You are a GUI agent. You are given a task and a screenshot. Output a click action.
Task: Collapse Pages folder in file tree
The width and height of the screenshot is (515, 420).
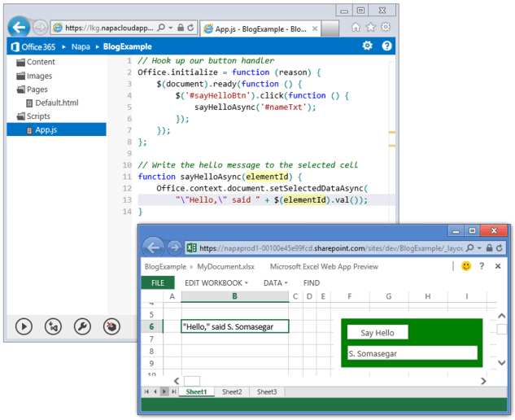[33, 90]
